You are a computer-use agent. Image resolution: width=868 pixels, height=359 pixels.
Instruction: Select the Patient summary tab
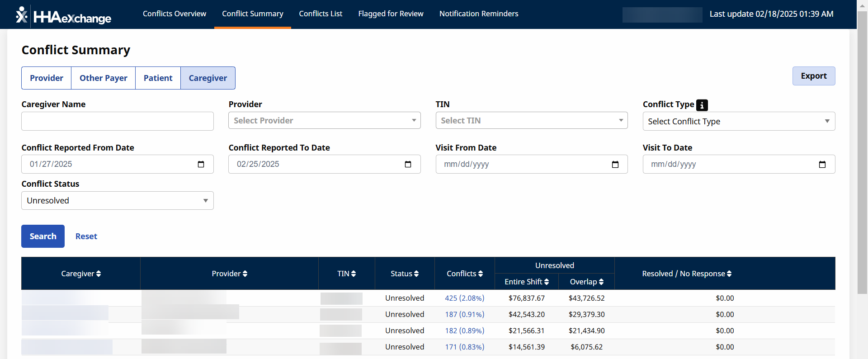coord(158,78)
